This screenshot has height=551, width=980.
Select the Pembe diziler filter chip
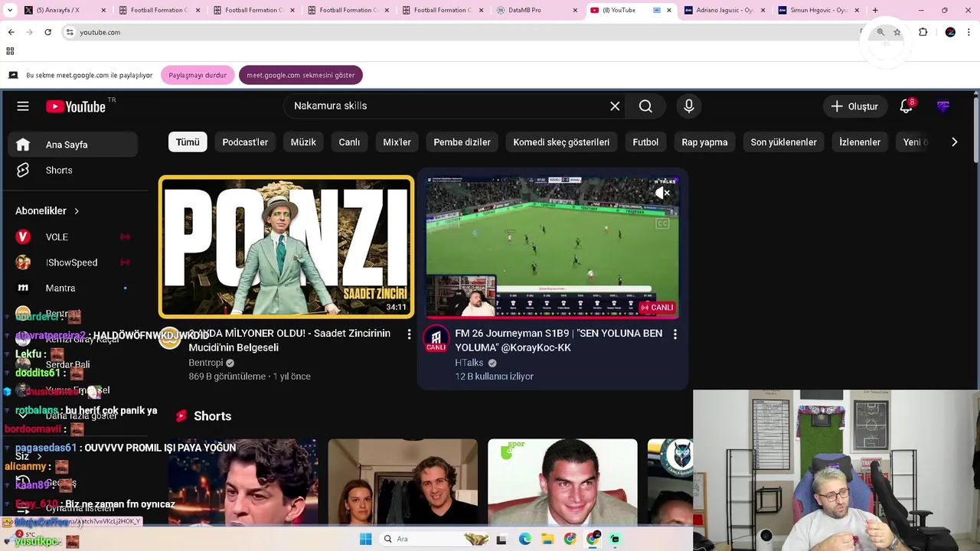point(462,142)
